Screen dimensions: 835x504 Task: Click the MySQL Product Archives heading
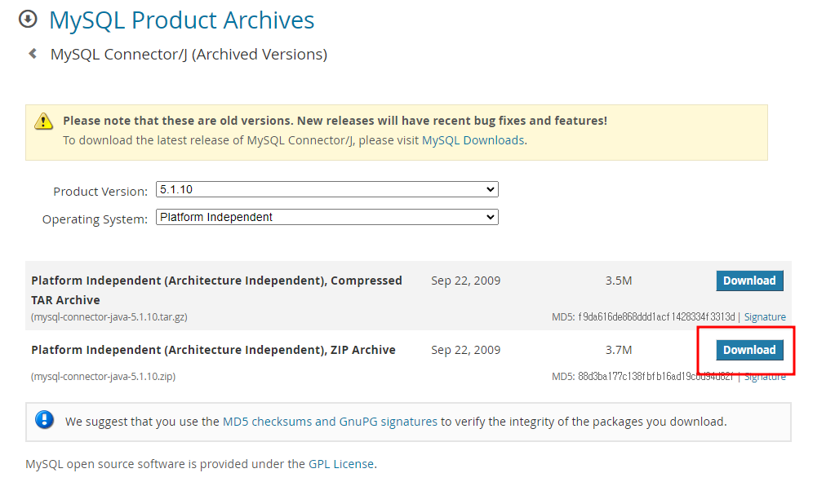click(x=181, y=20)
